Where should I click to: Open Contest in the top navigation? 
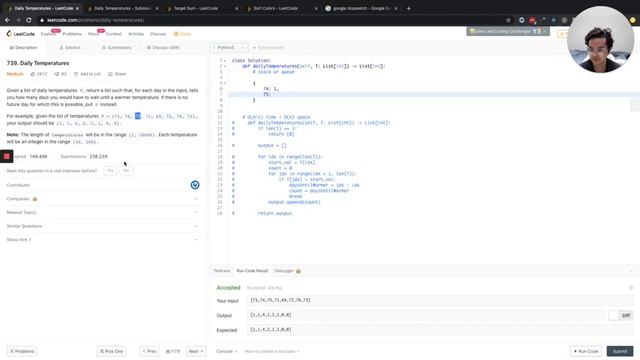point(114,34)
